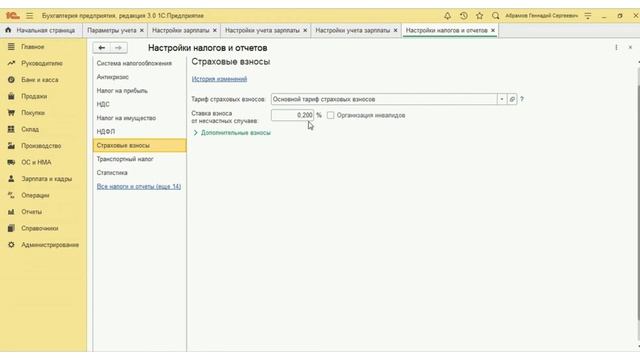Click the search magnifier icon
The height and width of the screenshot is (360, 640).
tap(495, 16)
